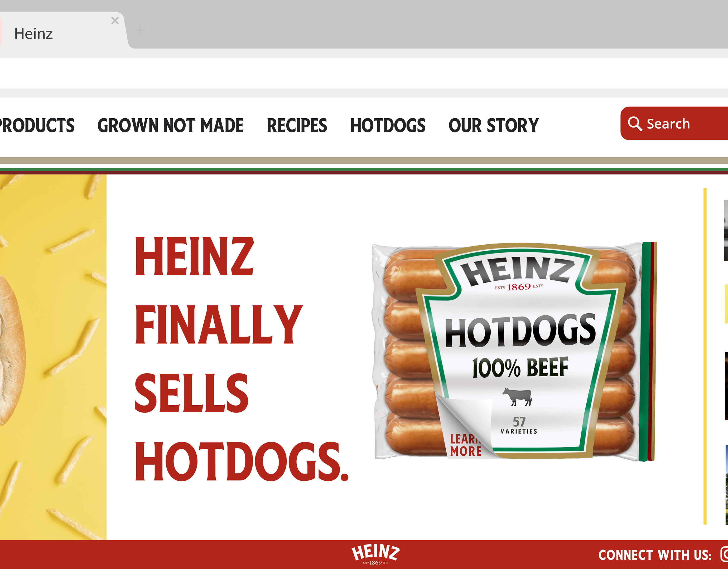This screenshot has width=728, height=569.
Task: Select the Heinz browser tab
Action: [60, 33]
